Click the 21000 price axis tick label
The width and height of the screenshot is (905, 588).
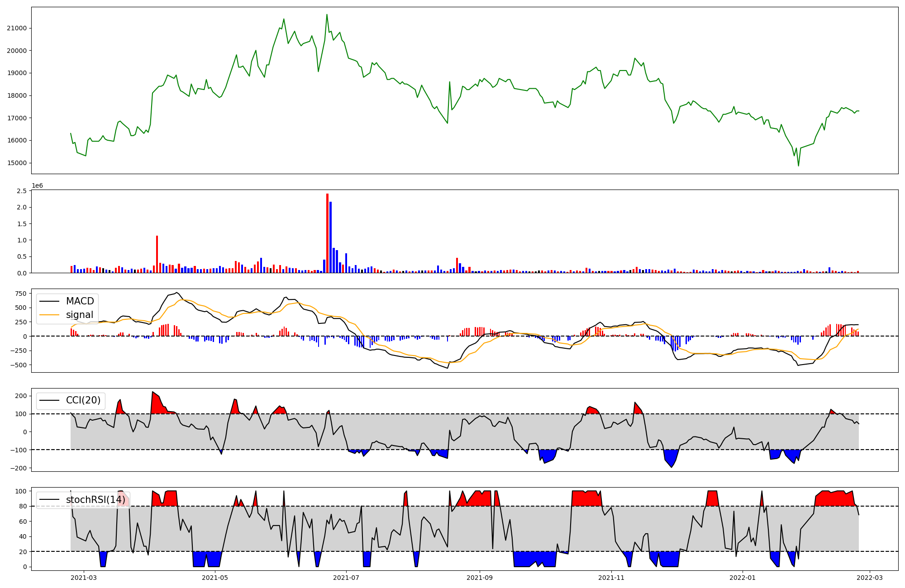tap(17, 28)
